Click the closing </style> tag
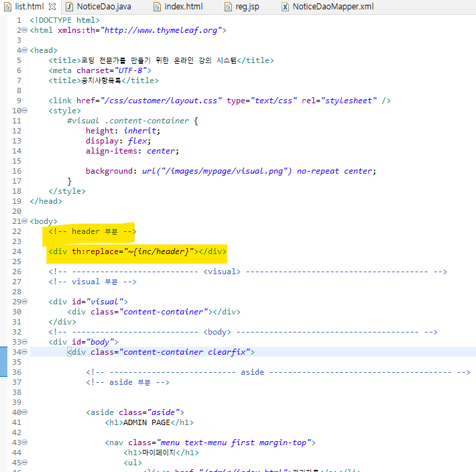This screenshot has width=476, height=472. 67,191
